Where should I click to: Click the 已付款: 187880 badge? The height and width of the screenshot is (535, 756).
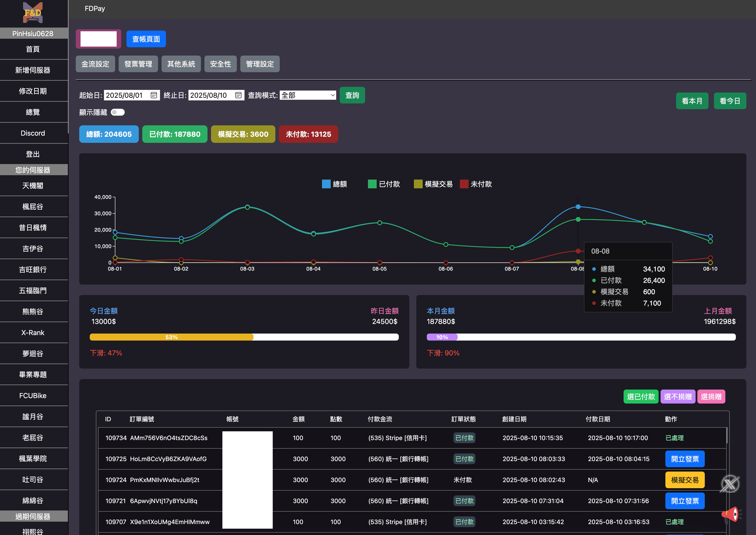175,134
